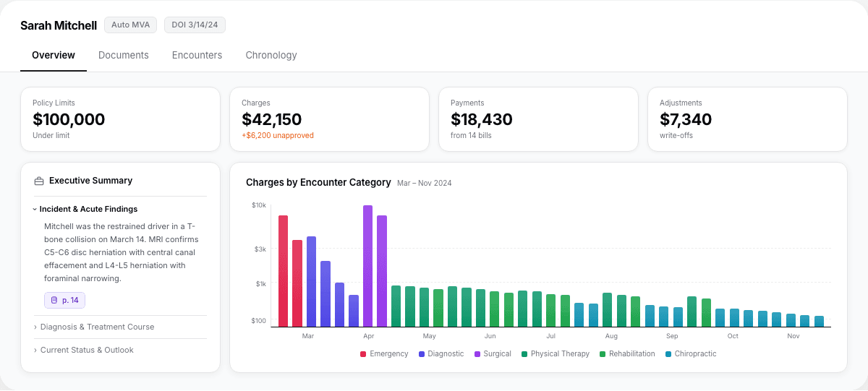
Task: Click the document icon in p. 14 chip
Action: (54, 300)
